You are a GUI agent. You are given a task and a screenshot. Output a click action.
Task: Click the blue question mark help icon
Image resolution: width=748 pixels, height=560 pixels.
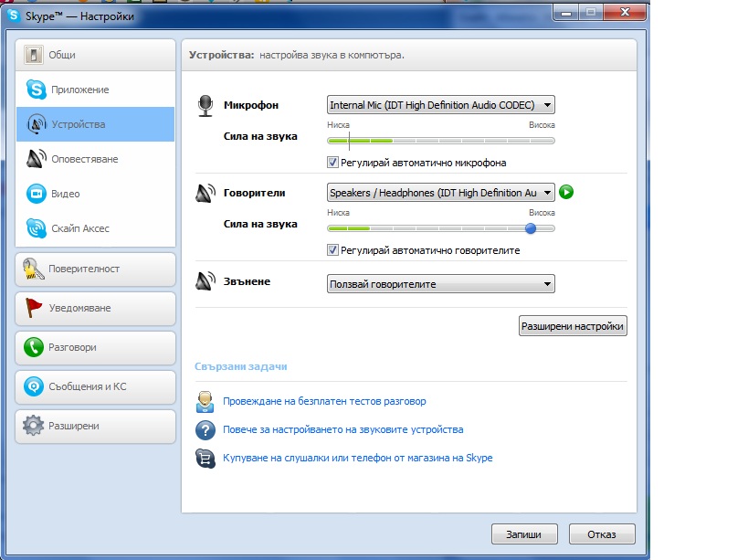205,430
